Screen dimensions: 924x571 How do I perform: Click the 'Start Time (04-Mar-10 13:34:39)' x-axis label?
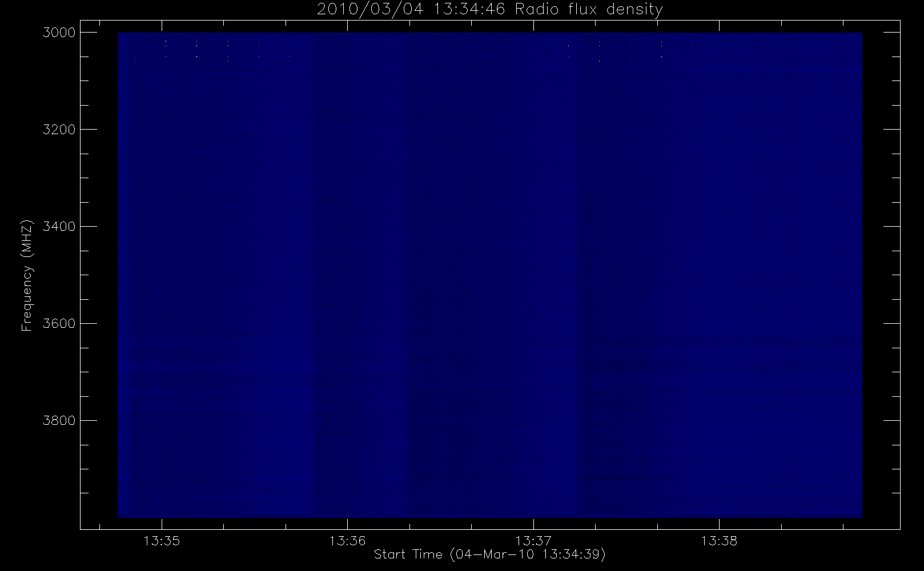click(x=489, y=554)
